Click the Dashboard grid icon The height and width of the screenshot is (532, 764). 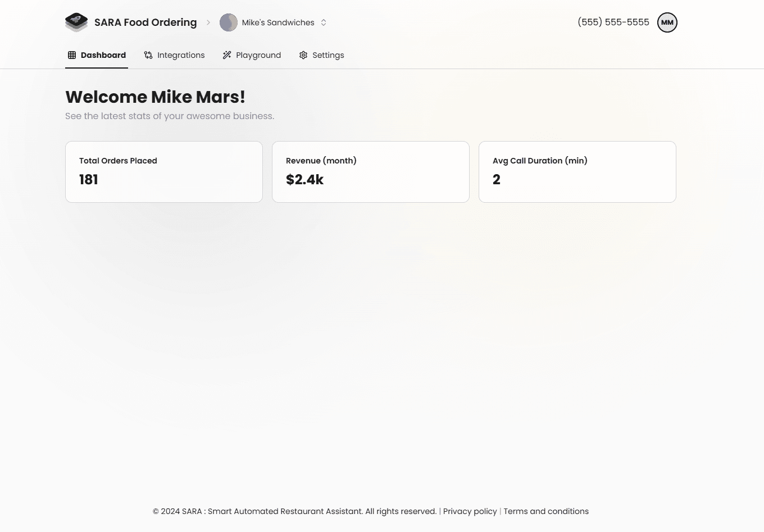[72, 55]
